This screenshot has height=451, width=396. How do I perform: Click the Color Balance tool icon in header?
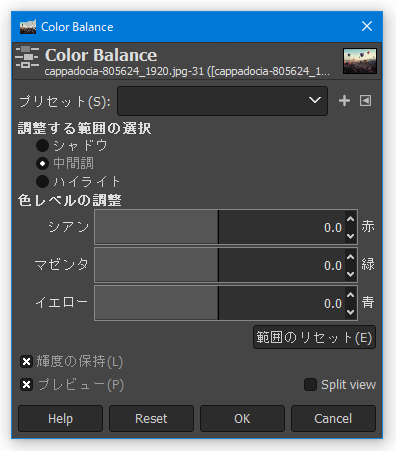(x=27, y=57)
